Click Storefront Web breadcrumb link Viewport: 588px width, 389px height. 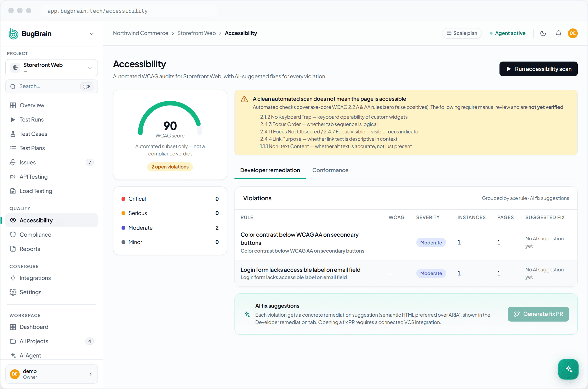coord(196,33)
